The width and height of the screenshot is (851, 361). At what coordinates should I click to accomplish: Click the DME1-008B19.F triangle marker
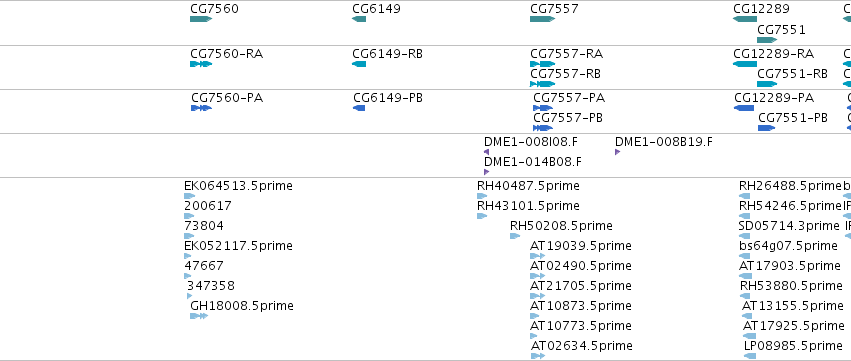click(617, 152)
